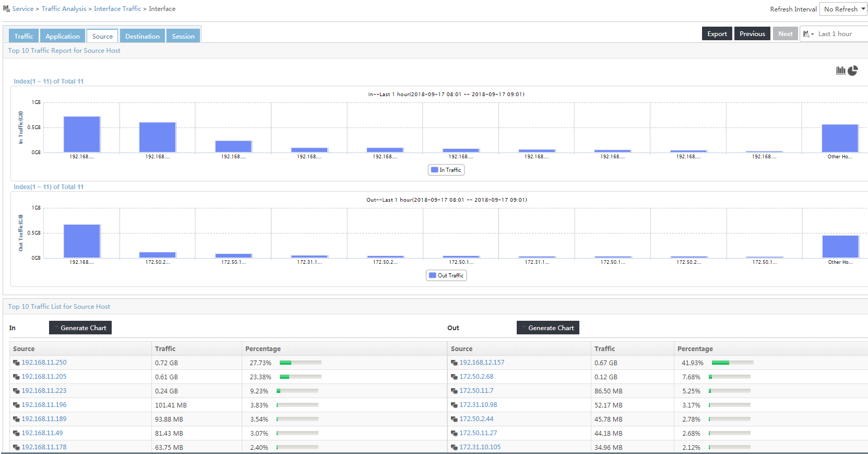The width and height of the screenshot is (868, 454).
Task: Click host icon beside 192.168.11.196
Action: (x=17, y=405)
